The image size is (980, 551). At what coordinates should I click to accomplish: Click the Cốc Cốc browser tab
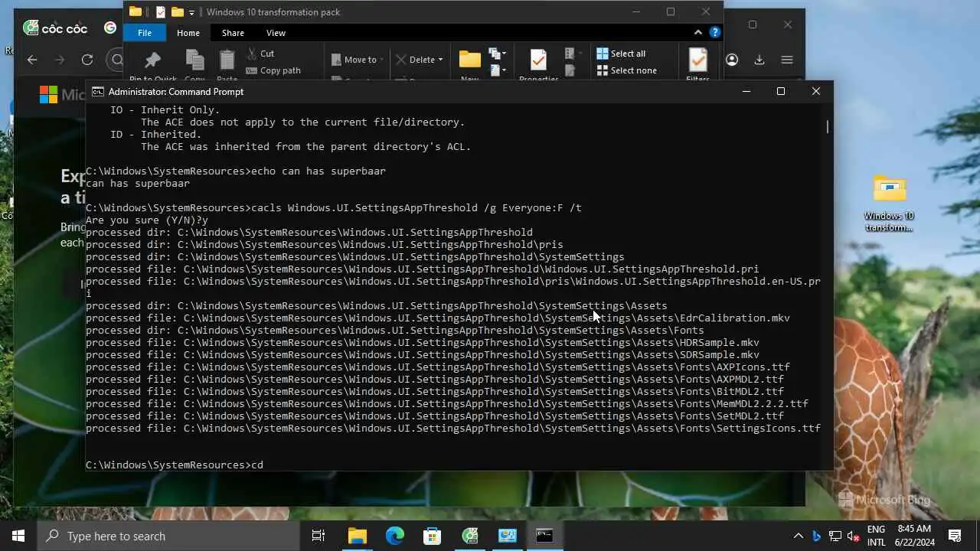[55, 28]
